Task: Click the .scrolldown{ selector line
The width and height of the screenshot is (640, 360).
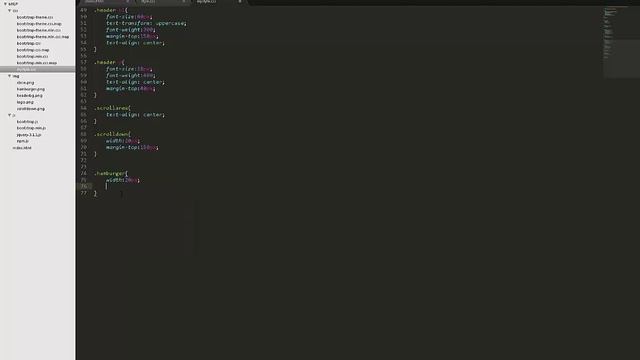Action: click(112, 134)
